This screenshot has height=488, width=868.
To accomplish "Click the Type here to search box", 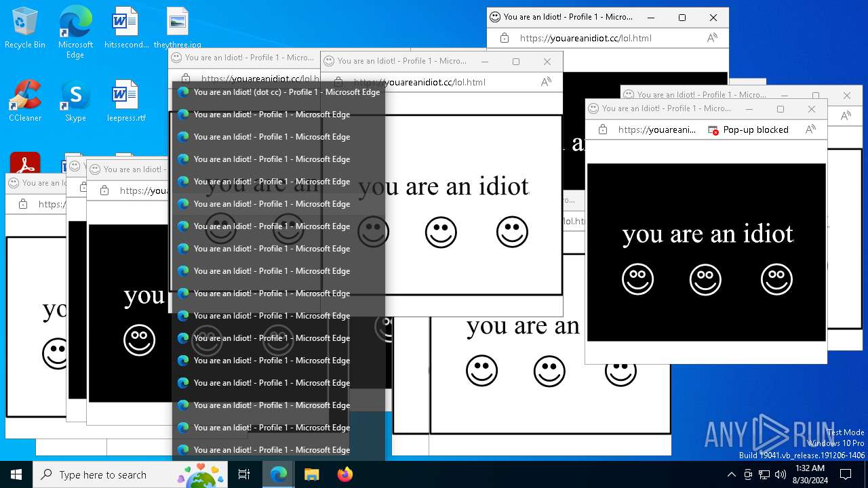I will 132,474.
